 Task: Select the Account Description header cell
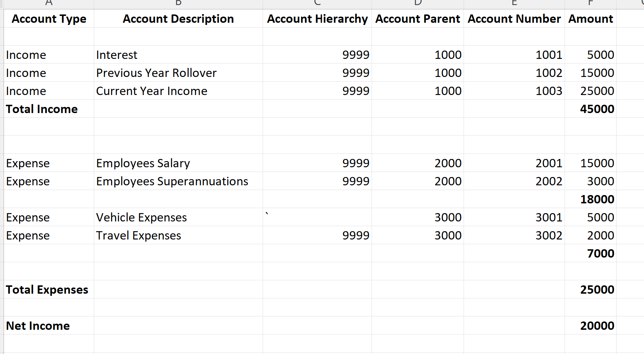[178, 18]
